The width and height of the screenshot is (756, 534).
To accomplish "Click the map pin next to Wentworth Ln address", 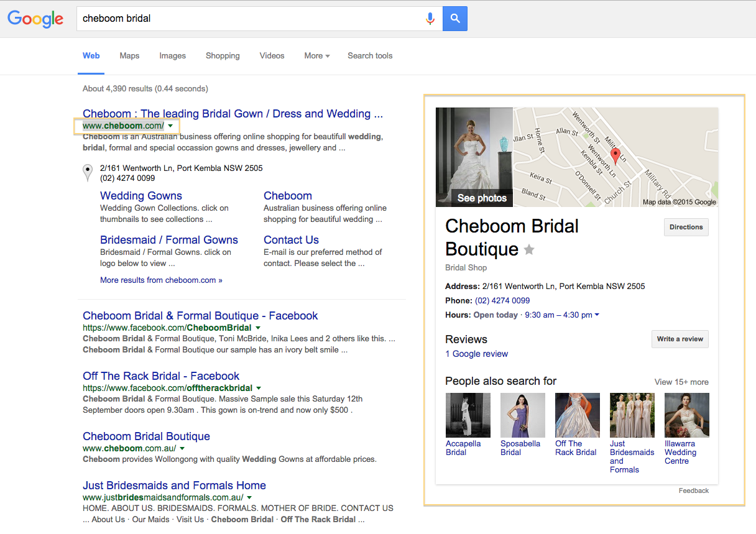I will [88, 173].
